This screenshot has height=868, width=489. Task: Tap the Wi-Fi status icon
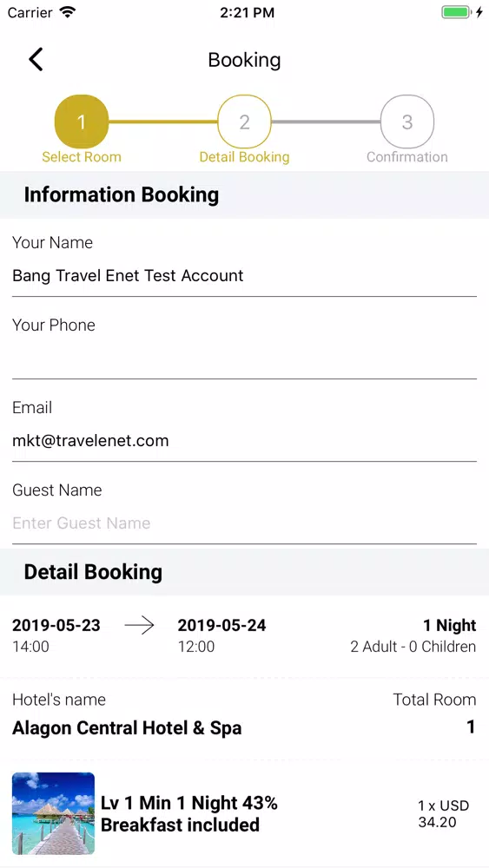(68, 12)
